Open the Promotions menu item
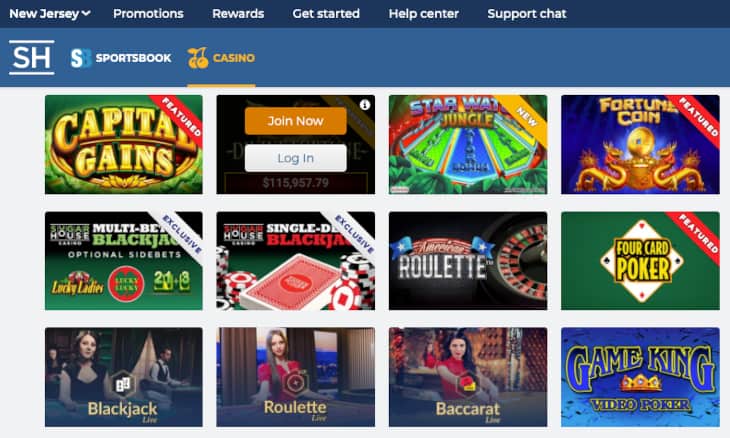The image size is (730, 438). click(149, 13)
